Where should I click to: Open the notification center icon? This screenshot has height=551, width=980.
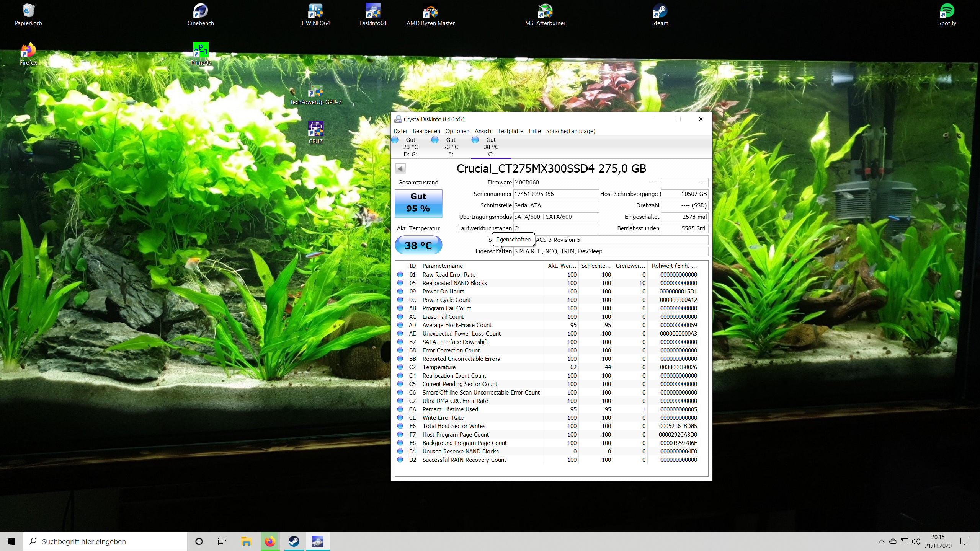tap(964, 541)
